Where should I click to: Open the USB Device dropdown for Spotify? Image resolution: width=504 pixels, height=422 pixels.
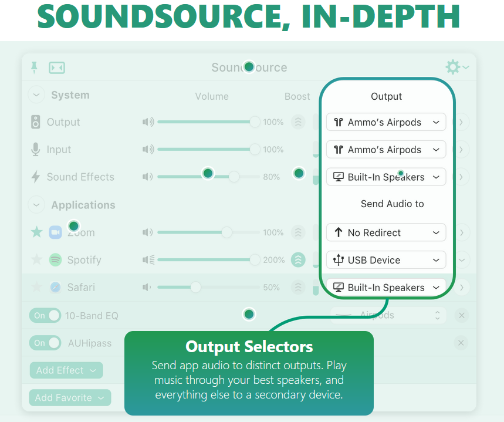pyautogui.click(x=386, y=259)
